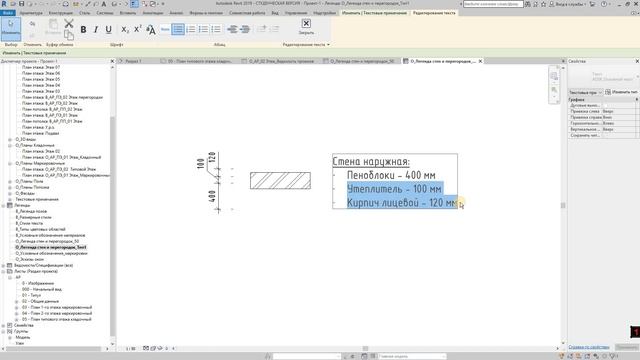Viewport: 640px width, 360px height.
Task: Click the Cut scissors icon
Action: point(69,24)
